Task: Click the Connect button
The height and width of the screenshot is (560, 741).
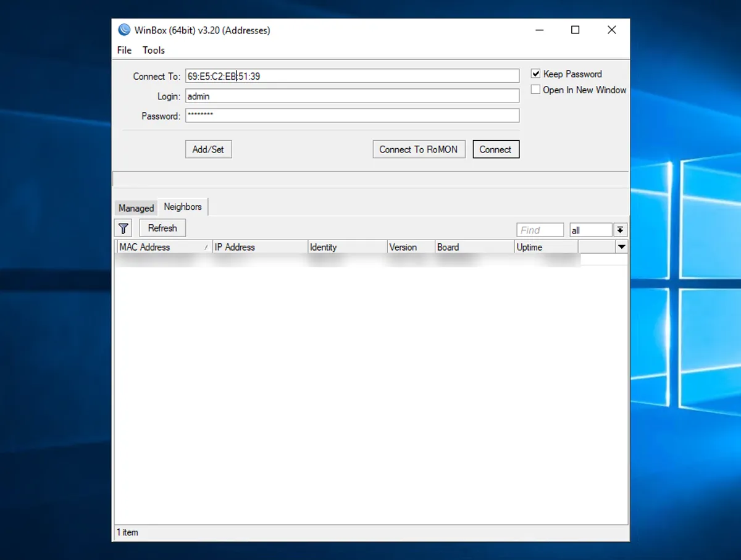Action: (x=496, y=149)
